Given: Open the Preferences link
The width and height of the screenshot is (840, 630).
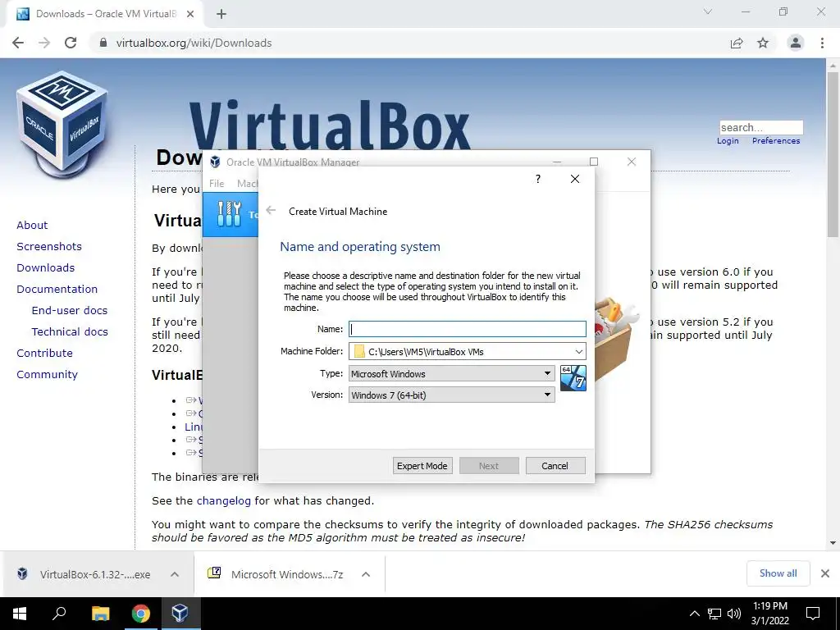Looking at the screenshot, I should 776,141.
